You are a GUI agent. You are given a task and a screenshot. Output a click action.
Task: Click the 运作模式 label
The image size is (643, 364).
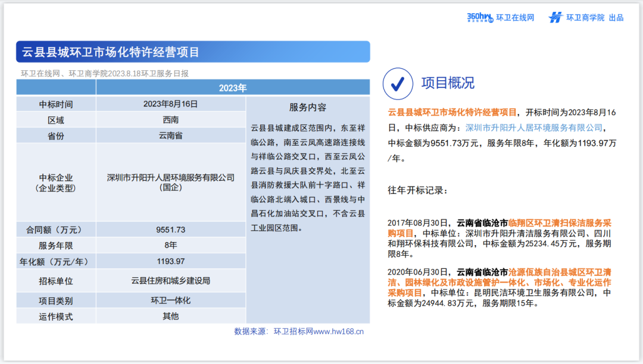56,316
